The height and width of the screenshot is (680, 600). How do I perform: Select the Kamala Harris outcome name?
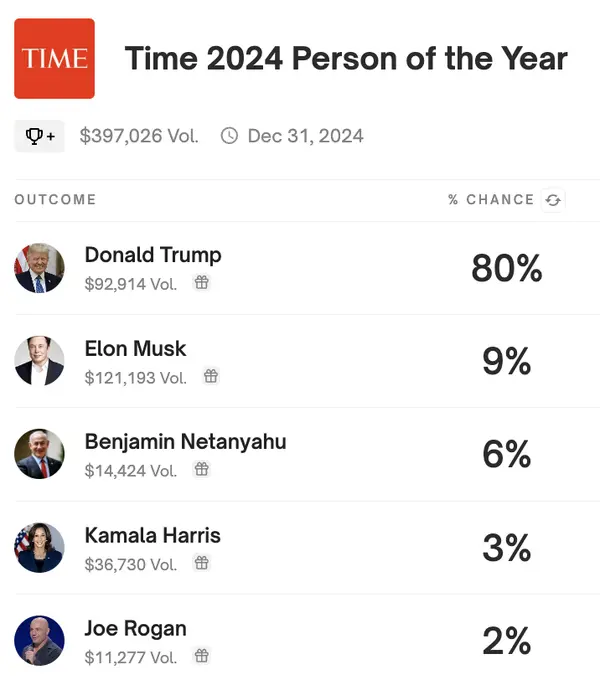(x=152, y=535)
